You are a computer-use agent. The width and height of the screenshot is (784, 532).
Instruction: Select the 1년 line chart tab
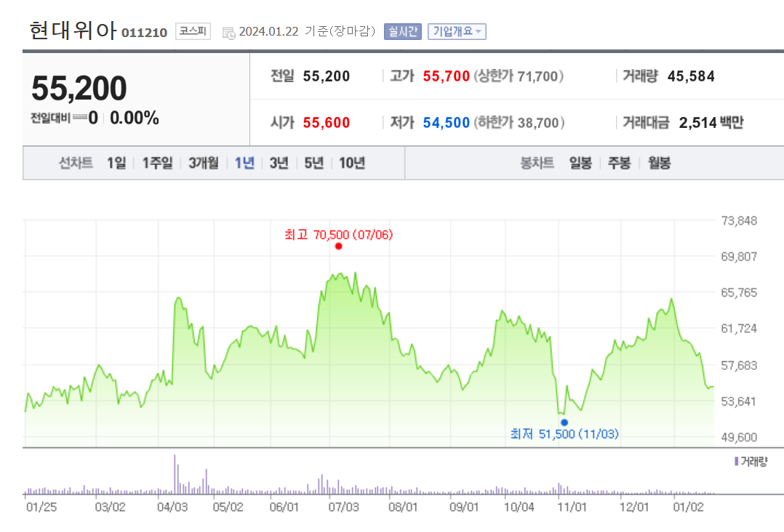244,163
